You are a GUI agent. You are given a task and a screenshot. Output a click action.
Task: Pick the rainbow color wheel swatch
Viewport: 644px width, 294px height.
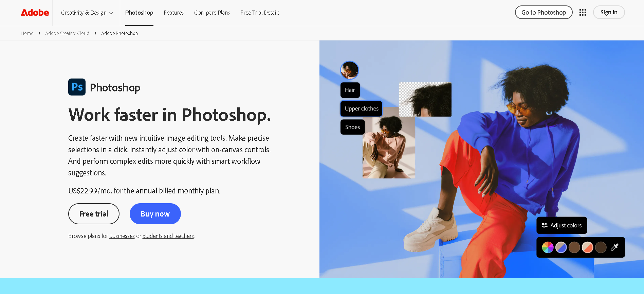pos(548,247)
